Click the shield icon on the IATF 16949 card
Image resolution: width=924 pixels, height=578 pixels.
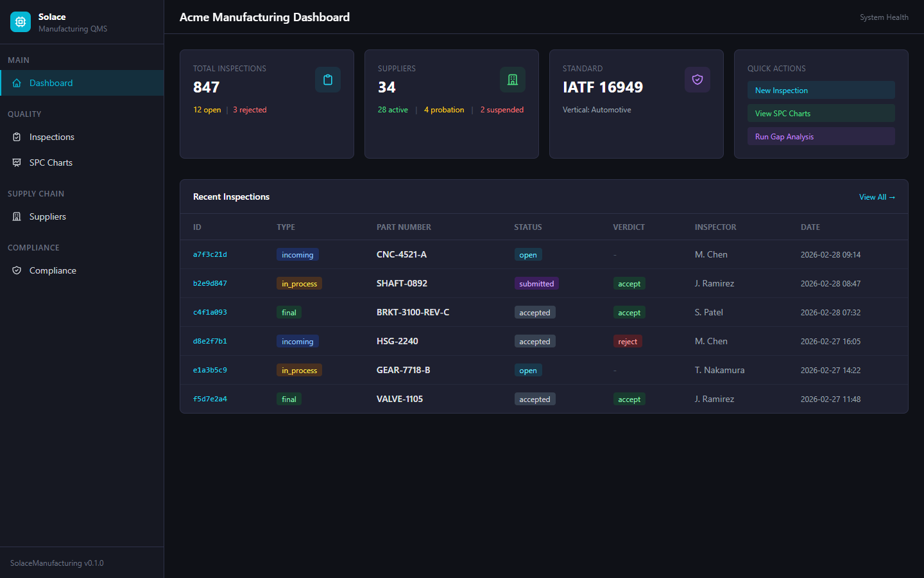pyautogui.click(x=697, y=80)
